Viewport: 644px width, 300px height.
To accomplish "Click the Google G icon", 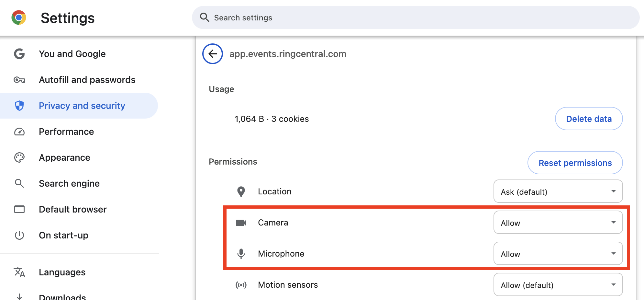I will click(19, 54).
